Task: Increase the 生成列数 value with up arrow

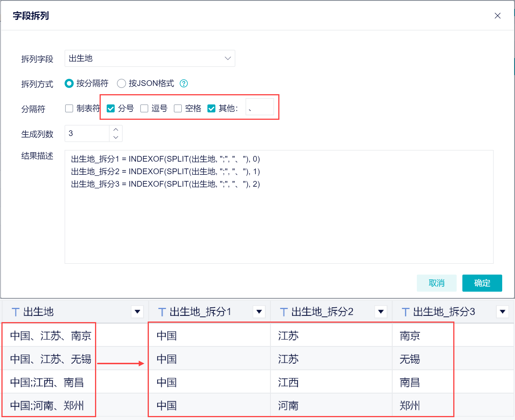Action: pyautogui.click(x=116, y=129)
